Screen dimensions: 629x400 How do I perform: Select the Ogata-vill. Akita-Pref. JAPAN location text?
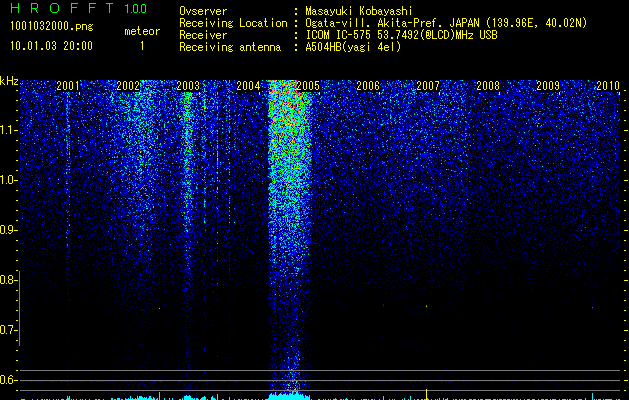point(446,23)
